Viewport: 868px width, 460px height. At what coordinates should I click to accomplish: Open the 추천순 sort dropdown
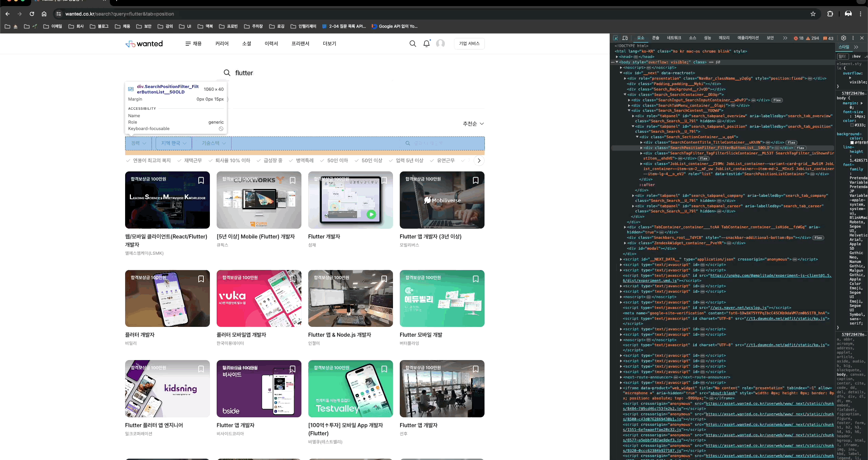pyautogui.click(x=473, y=124)
